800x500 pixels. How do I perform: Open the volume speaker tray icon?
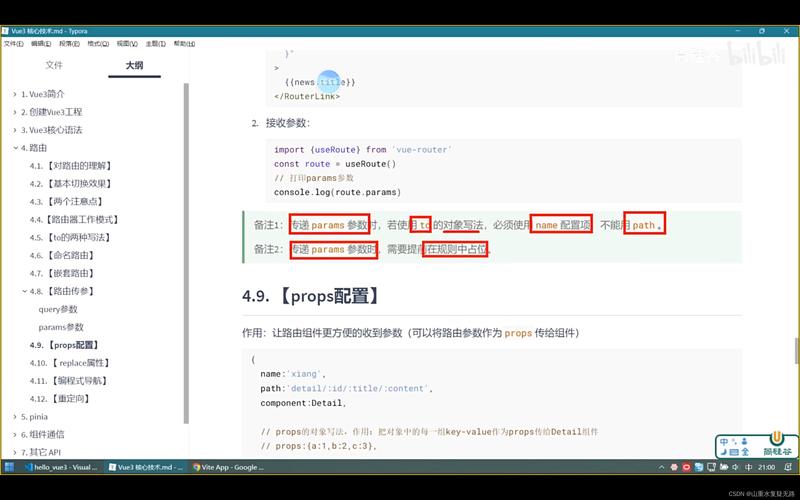pos(736,467)
